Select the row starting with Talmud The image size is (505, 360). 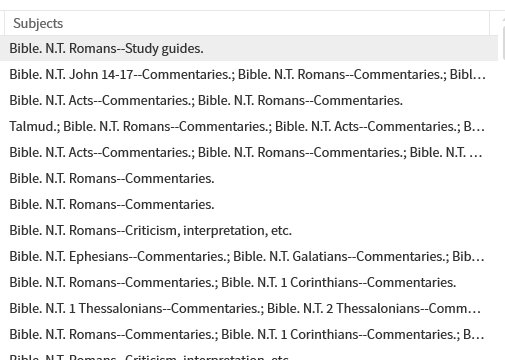point(249,126)
